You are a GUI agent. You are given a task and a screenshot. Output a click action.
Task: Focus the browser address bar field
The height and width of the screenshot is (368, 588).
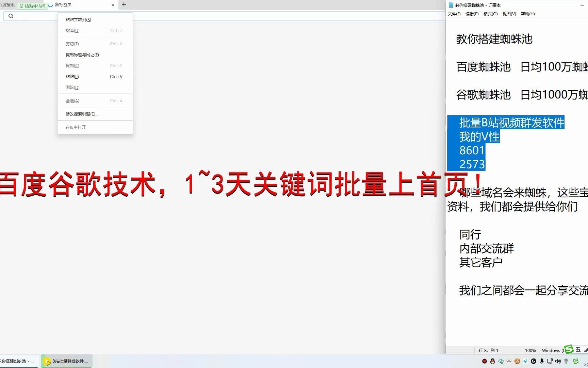pyautogui.click(x=225, y=16)
